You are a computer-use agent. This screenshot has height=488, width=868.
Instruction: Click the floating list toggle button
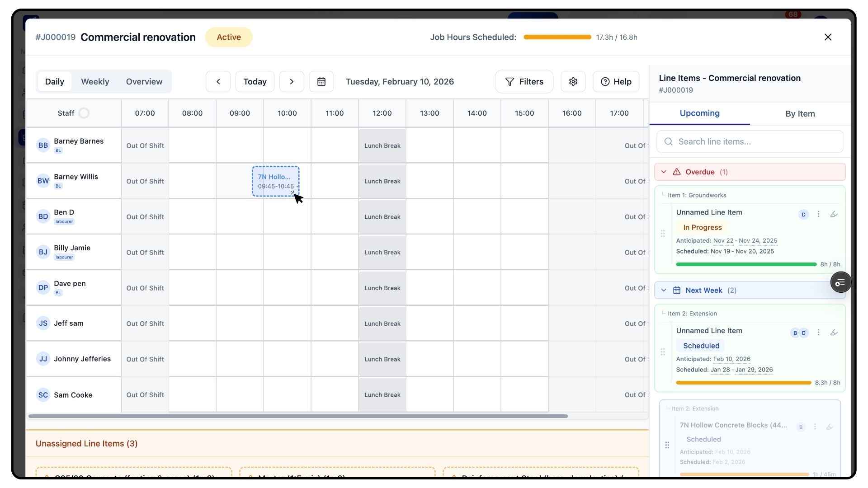[x=840, y=282]
